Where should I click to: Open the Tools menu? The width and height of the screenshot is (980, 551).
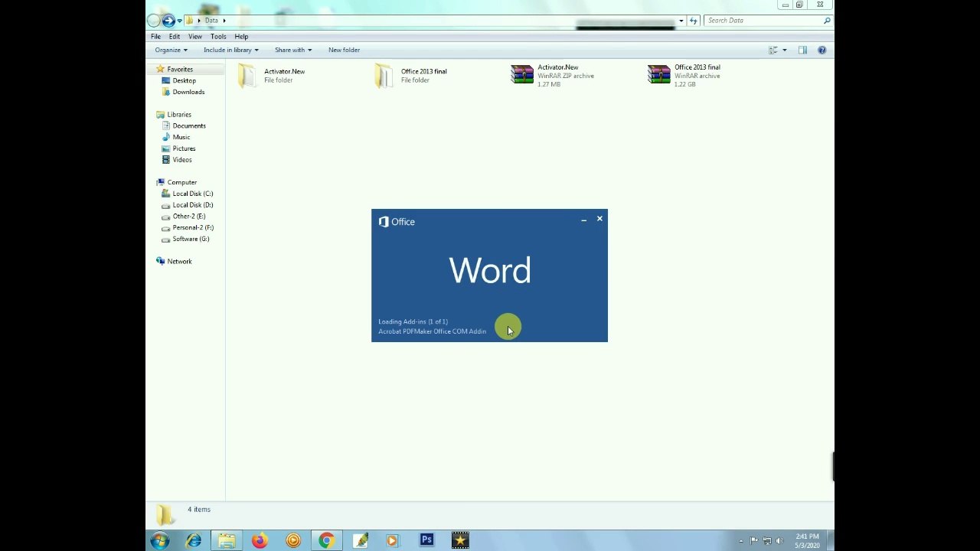218,36
